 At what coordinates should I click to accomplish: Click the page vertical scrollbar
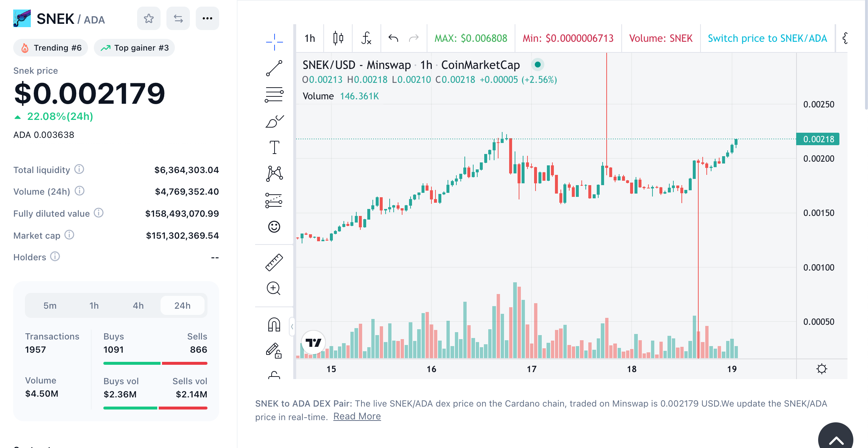click(x=866, y=55)
